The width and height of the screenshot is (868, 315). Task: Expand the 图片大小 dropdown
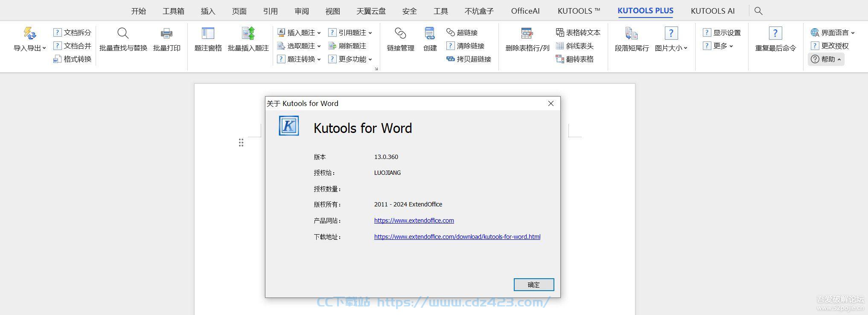(x=686, y=48)
